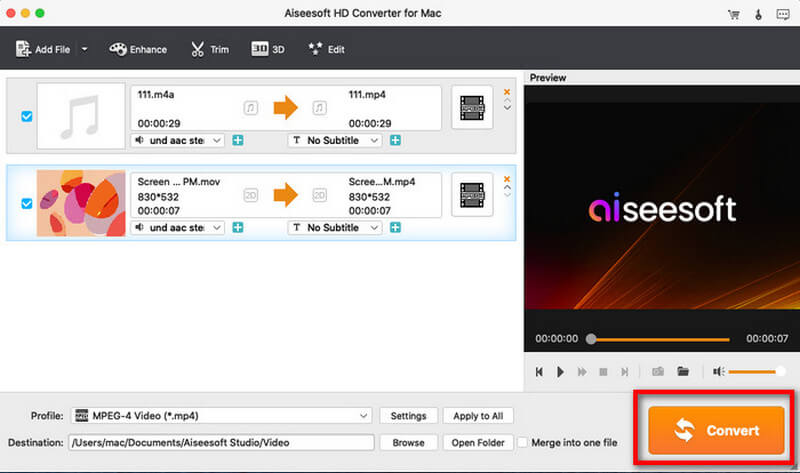This screenshot has width=800, height=473.
Task: Open the snapshot folder in preview
Action: 683,371
